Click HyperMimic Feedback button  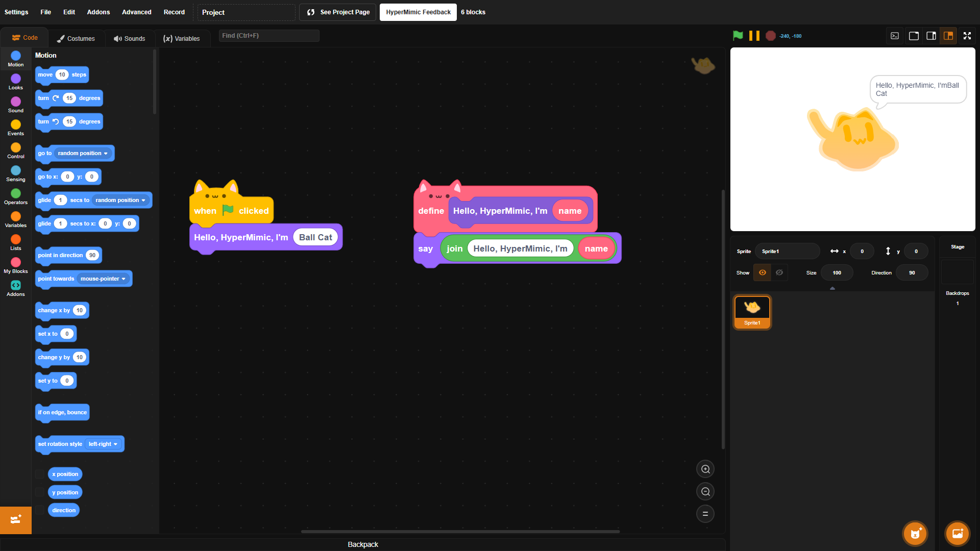(x=419, y=12)
